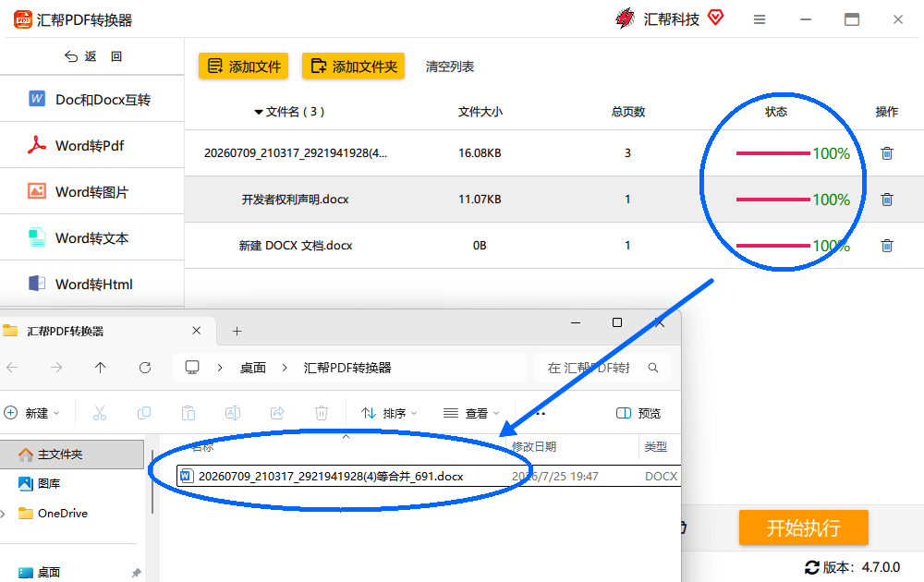Go back in File Explorer
Image resolution: width=924 pixels, height=582 pixels.
pyautogui.click(x=12, y=368)
